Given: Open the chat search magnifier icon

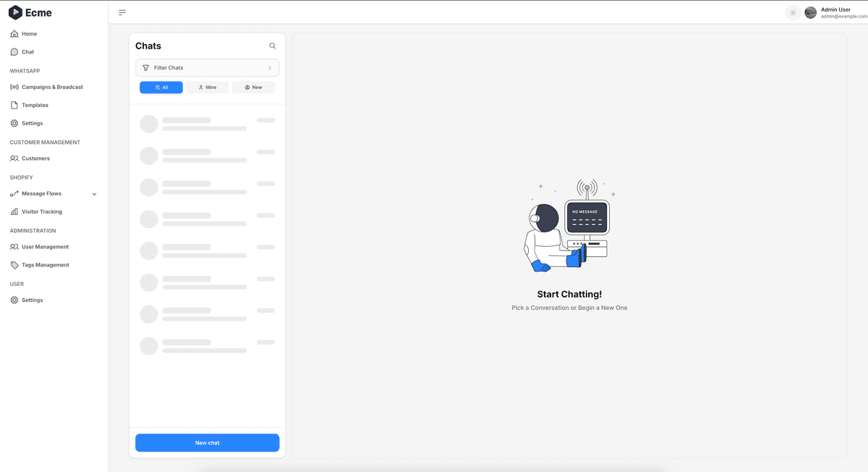Looking at the screenshot, I should click(272, 45).
